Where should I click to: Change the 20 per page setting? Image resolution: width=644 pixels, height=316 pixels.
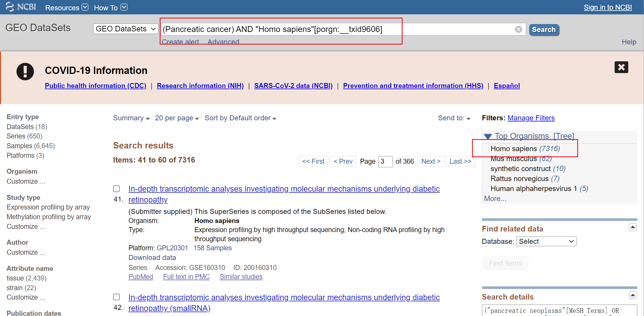pos(177,118)
